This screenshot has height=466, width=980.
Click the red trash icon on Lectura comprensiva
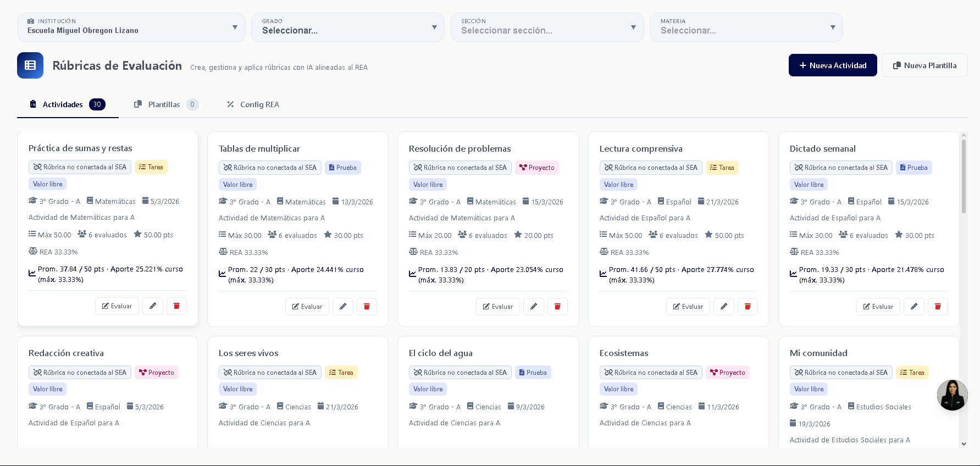pyautogui.click(x=748, y=307)
